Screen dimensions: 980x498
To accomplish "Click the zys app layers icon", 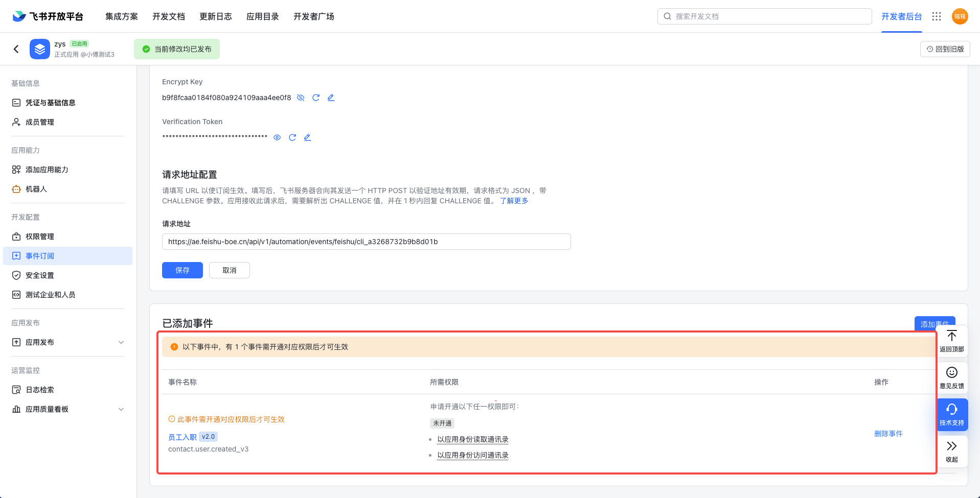I will coord(40,49).
